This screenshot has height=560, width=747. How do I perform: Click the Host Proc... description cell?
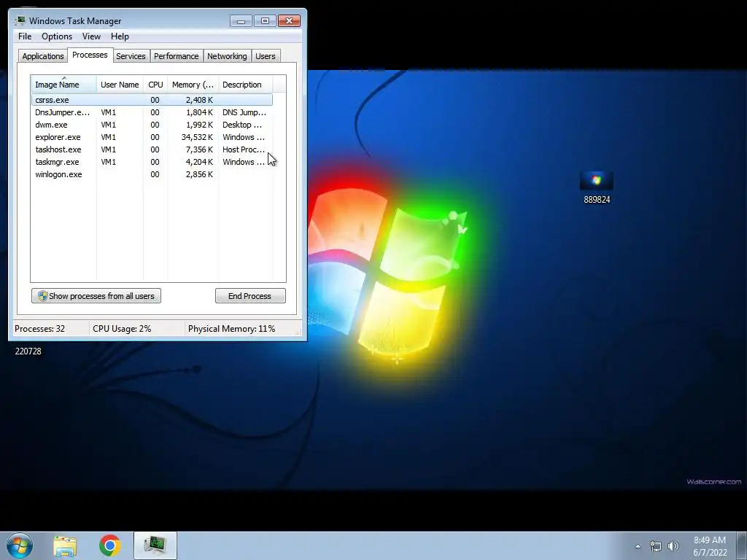pyautogui.click(x=244, y=149)
